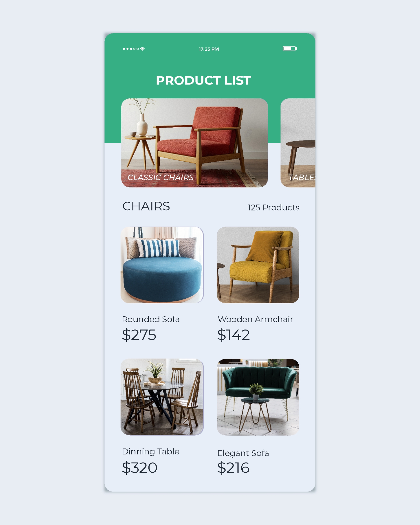Screen dimensions: 420x525
Task: Tap the 125 Products count link
Action: coord(273,207)
